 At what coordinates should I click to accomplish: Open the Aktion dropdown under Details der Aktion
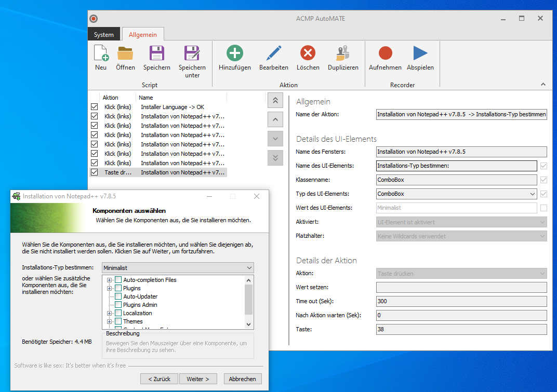coord(542,274)
